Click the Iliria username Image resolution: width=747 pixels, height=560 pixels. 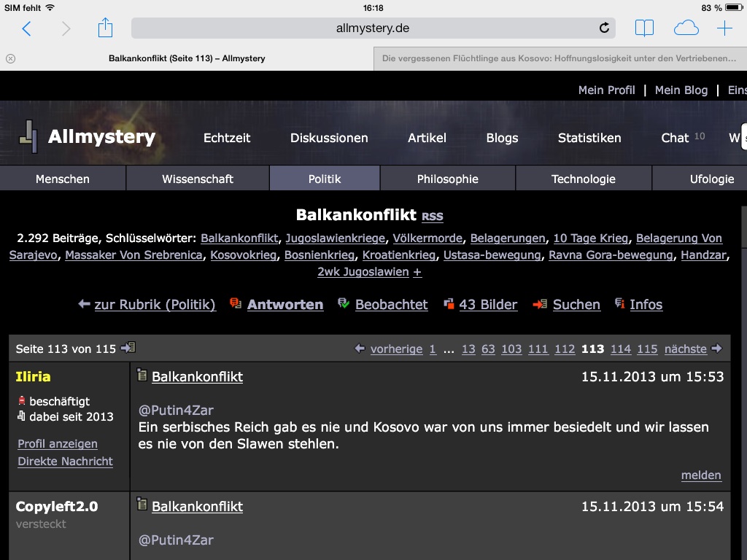(x=33, y=377)
